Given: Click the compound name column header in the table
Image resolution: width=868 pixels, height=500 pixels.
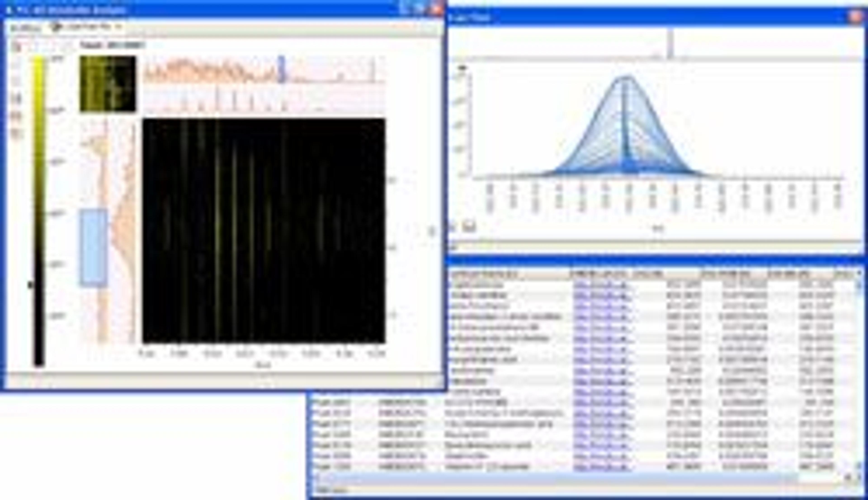Looking at the screenshot, I should [484, 274].
